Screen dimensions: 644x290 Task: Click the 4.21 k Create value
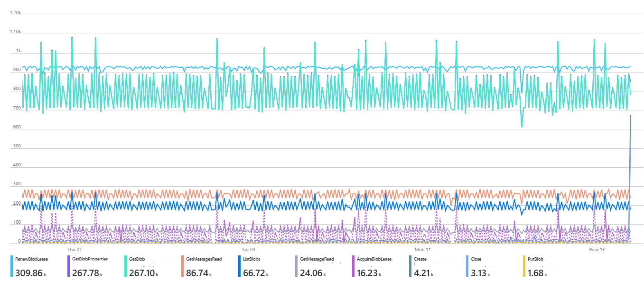pyautogui.click(x=424, y=273)
